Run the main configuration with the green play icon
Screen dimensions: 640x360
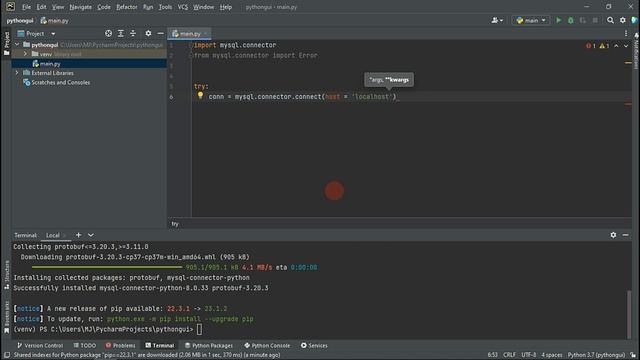[558, 20]
